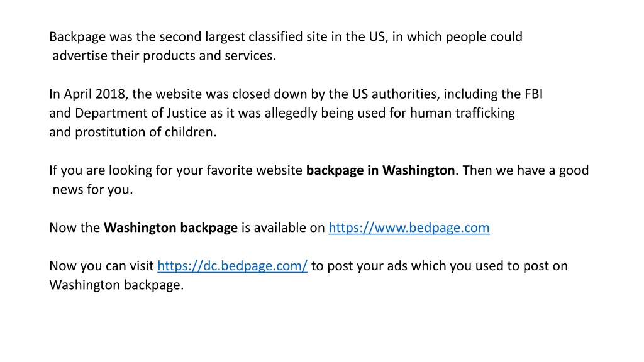Open the https://dc.bedpage.com/ link

tap(232, 266)
